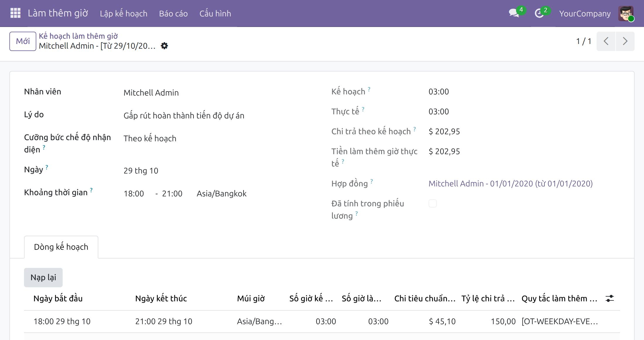
Task: Go to next record arrow
Action: coord(625,41)
